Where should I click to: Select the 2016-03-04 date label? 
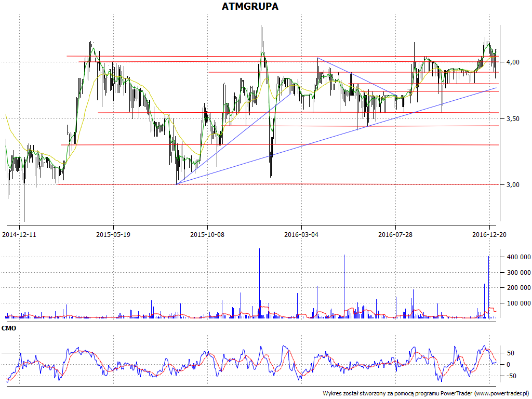tap(301, 234)
